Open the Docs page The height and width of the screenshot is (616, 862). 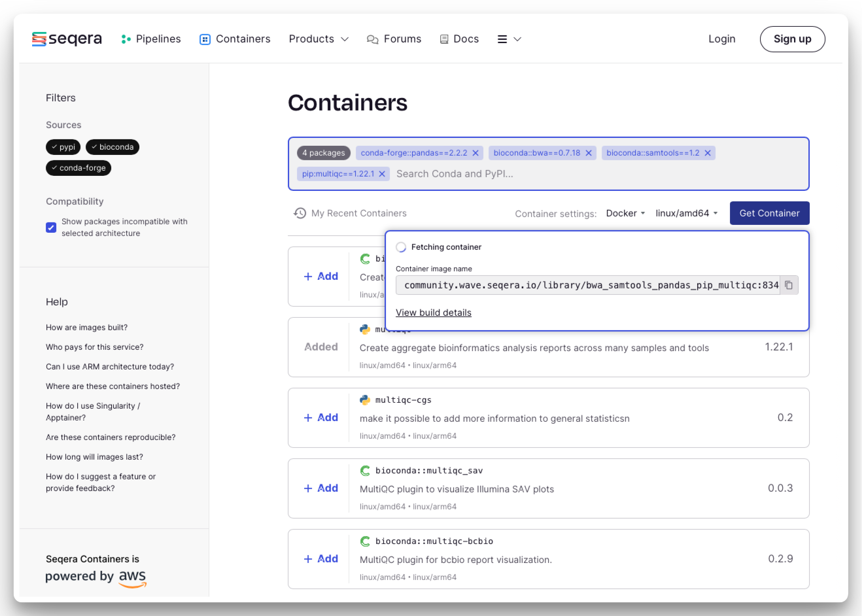point(459,39)
